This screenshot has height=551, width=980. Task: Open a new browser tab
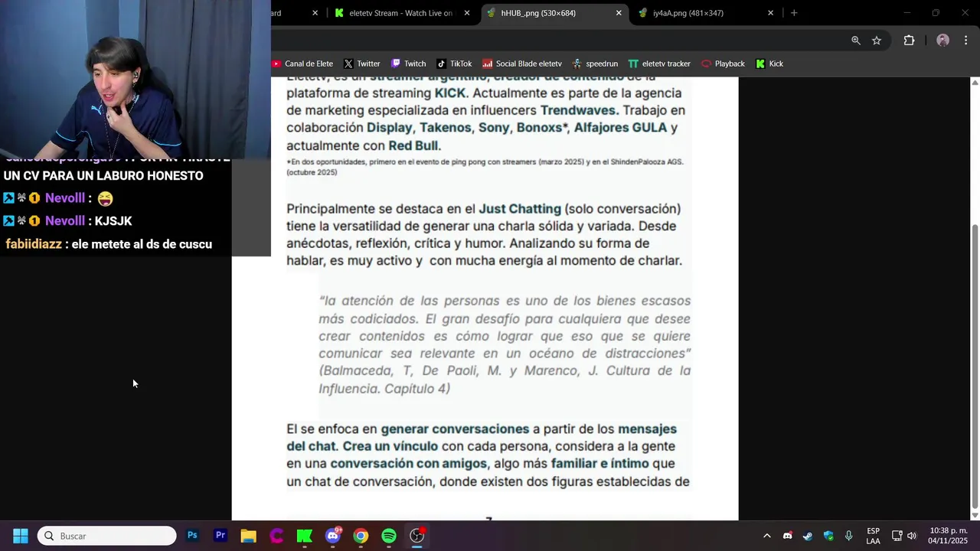point(794,13)
